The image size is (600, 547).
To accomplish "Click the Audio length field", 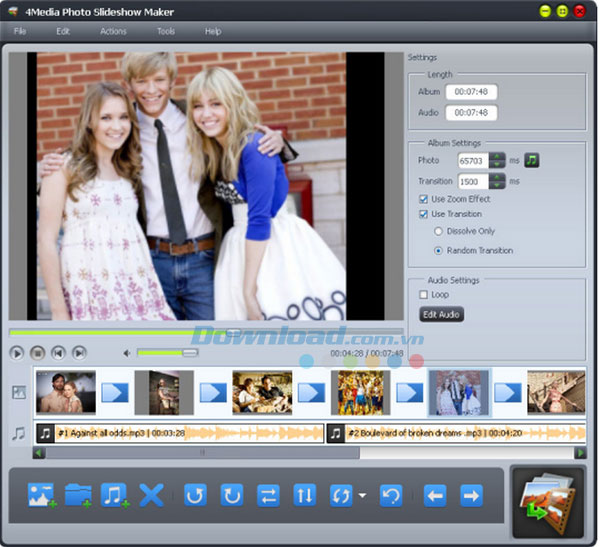I will click(x=471, y=113).
